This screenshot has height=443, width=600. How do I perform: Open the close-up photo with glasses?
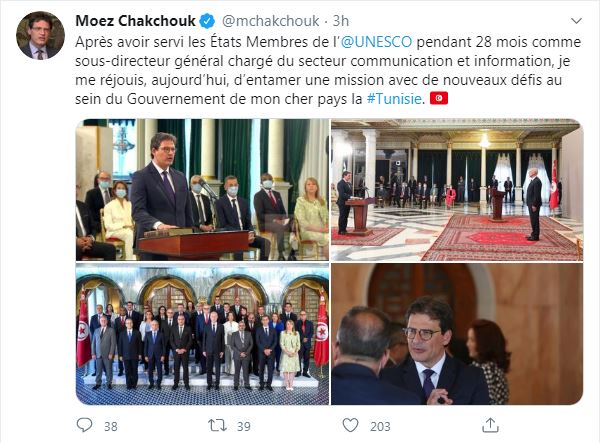pos(457,334)
